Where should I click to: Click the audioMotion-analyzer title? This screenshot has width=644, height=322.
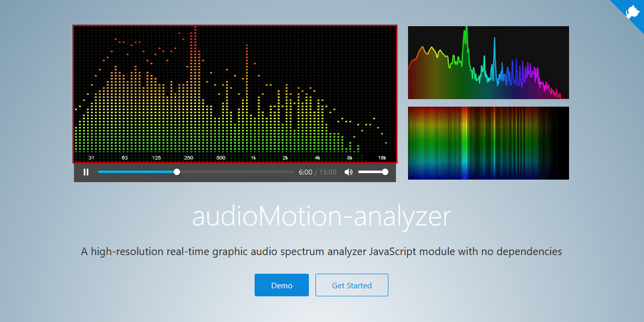pos(322,216)
